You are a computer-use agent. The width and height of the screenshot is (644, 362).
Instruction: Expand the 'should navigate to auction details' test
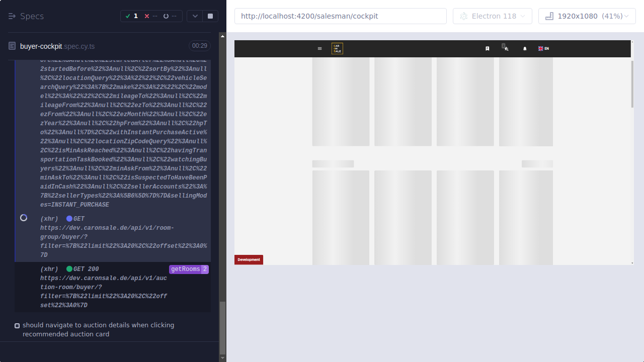(x=98, y=329)
